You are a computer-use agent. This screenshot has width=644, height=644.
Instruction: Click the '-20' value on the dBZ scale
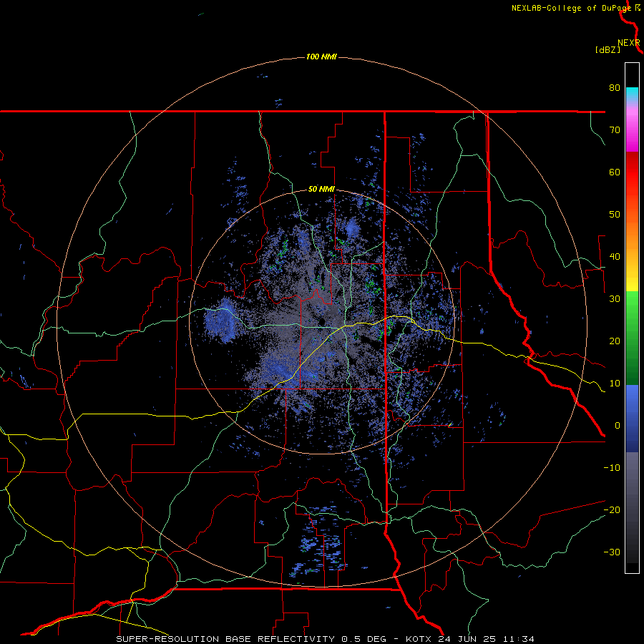point(612,510)
